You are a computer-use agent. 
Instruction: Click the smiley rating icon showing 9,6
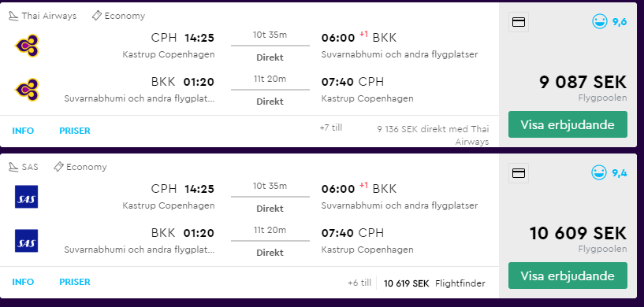pyautogui.click(x=600, y=21)
